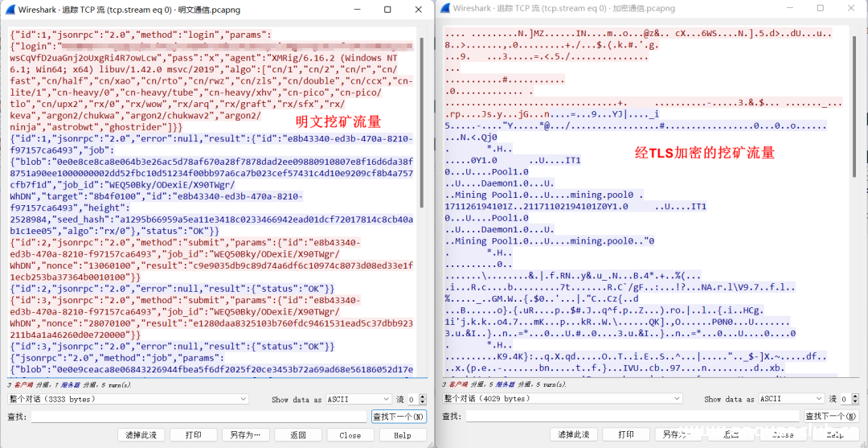Open the 整个对话 (3333 bytes) dropdown

click(128, 399)
